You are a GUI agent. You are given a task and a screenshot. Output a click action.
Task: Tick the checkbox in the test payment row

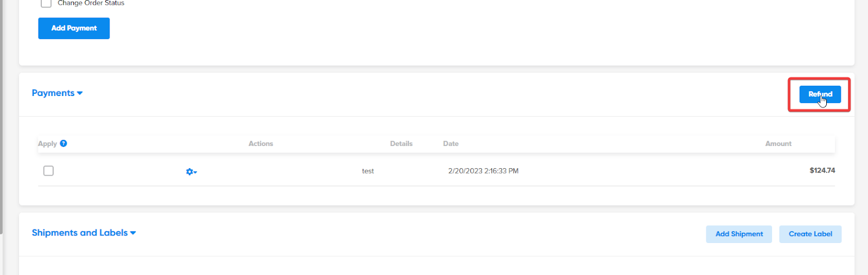coord(48,171)
